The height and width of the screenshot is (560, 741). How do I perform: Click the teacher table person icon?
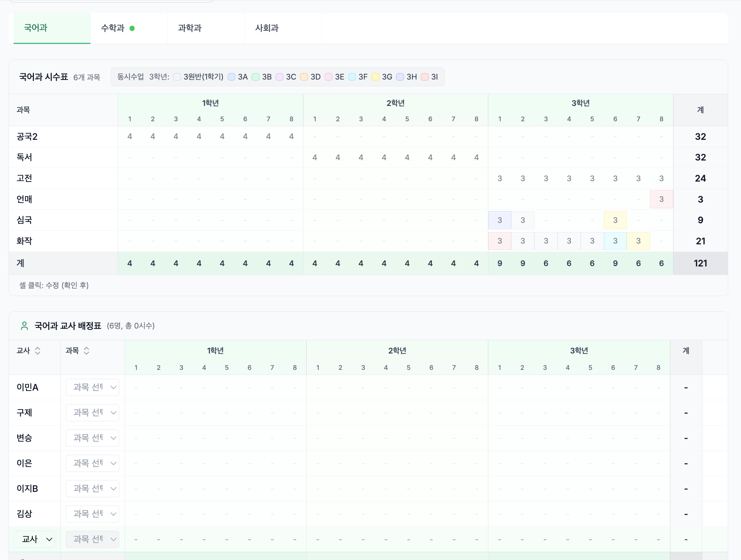24,326
